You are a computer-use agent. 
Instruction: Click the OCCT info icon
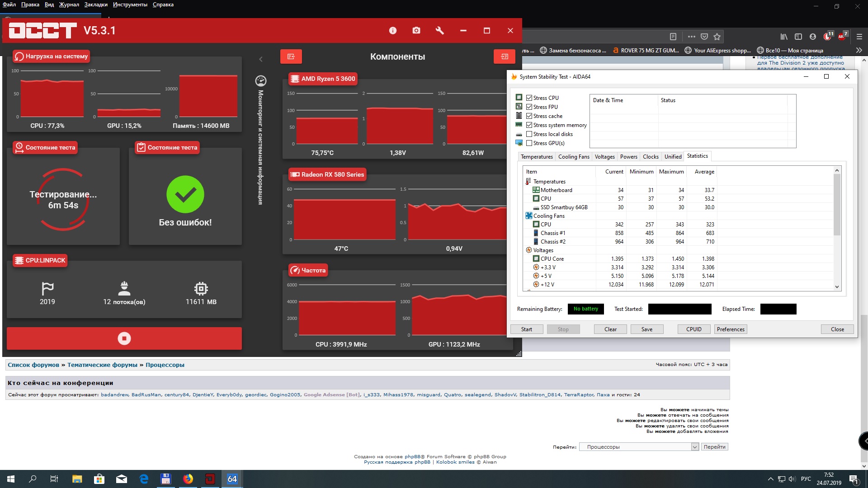click(x=392, y=31)
